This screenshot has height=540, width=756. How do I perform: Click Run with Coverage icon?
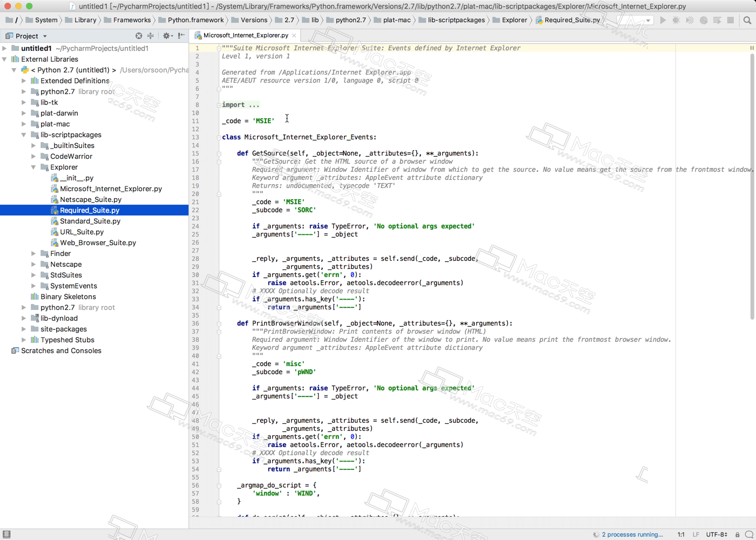690,20
